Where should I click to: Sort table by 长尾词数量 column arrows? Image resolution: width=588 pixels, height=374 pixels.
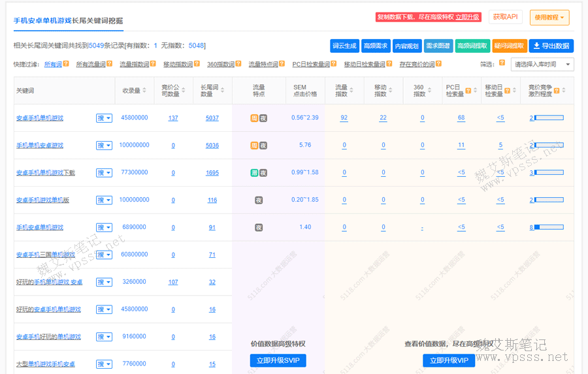pos(222,90)
